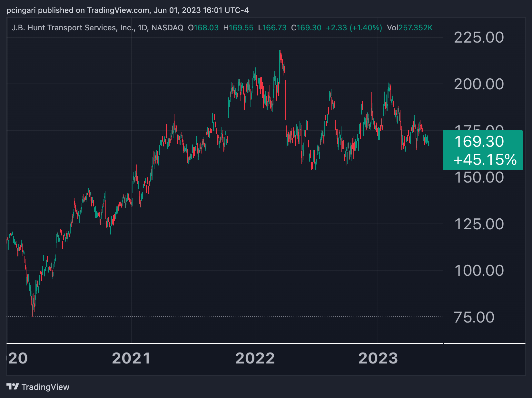This screenshot has height=398, width=532.
Task: Click the 125.00 price axis label
Action: point(479,224)
